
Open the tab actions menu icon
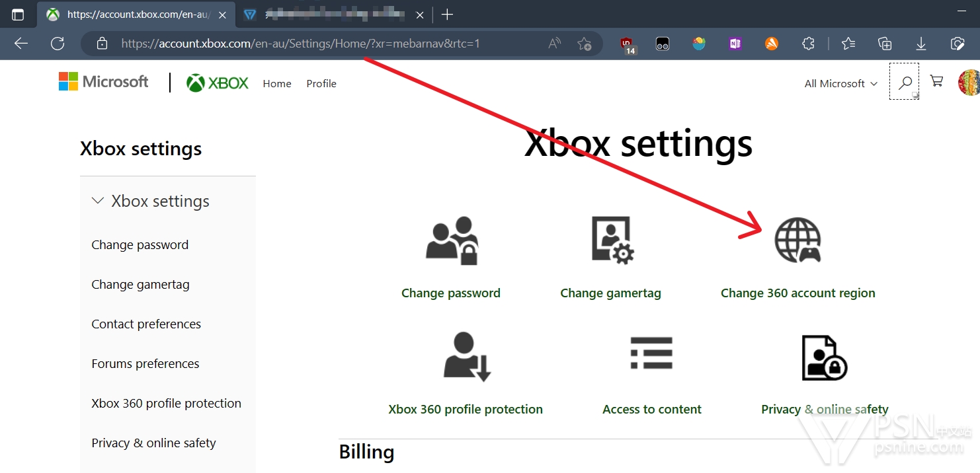click(x=18, y=15)
